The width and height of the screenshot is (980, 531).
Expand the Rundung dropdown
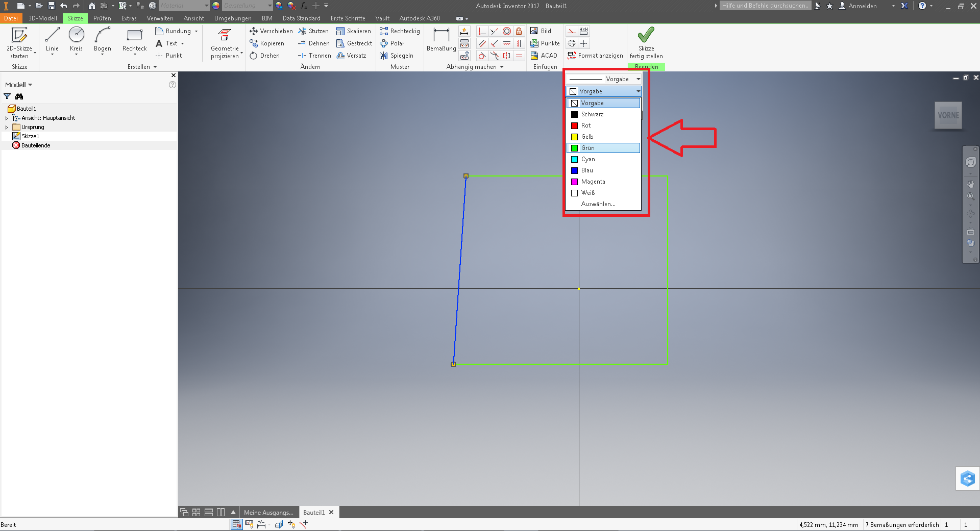click(197, 31)
